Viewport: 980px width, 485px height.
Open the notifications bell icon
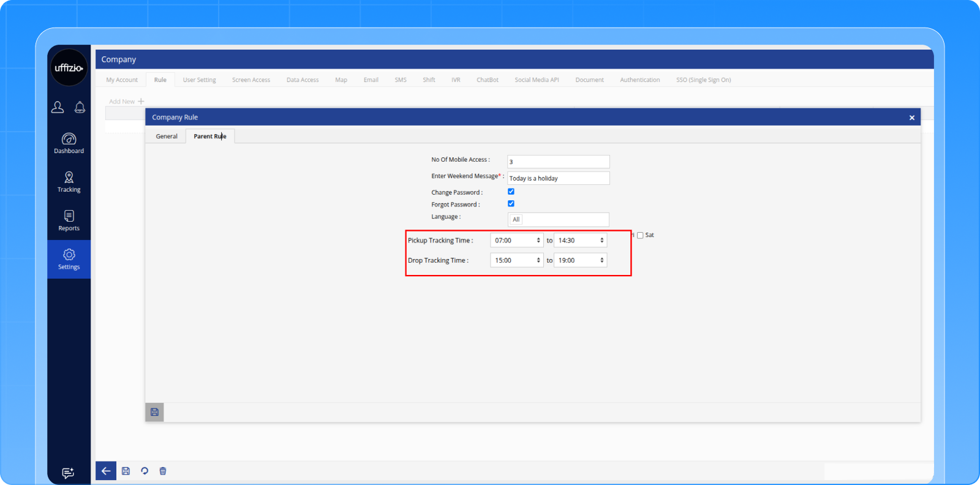pos(80,107)
